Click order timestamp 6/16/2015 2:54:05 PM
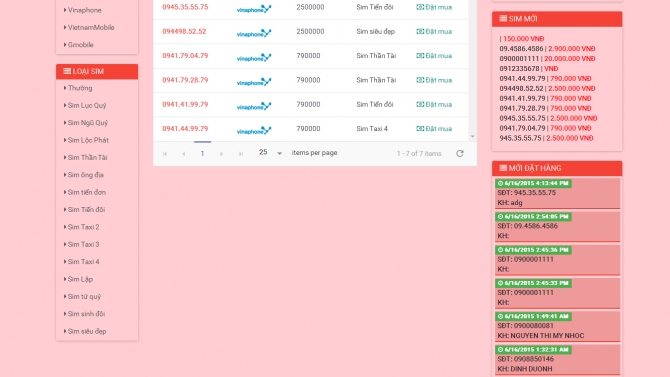This screenshot has width=670, height=377. pos(533,217)
